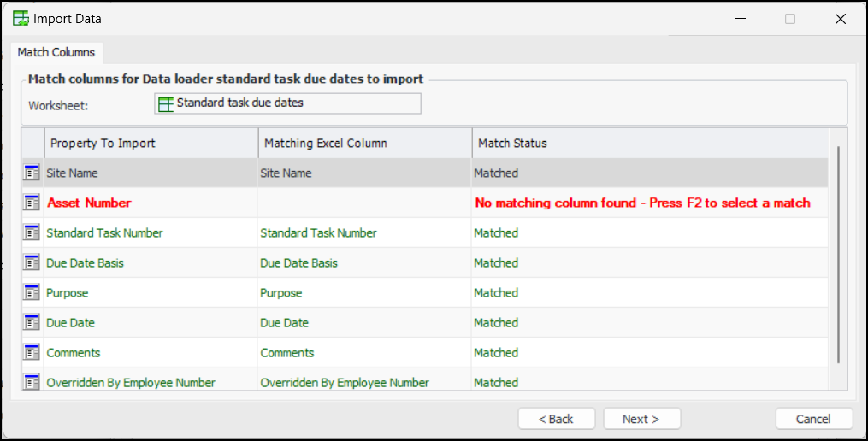The width and height of the screenshot is (868, 441).
Task: Cancel the import dialog
Action: tap(813, 419)
